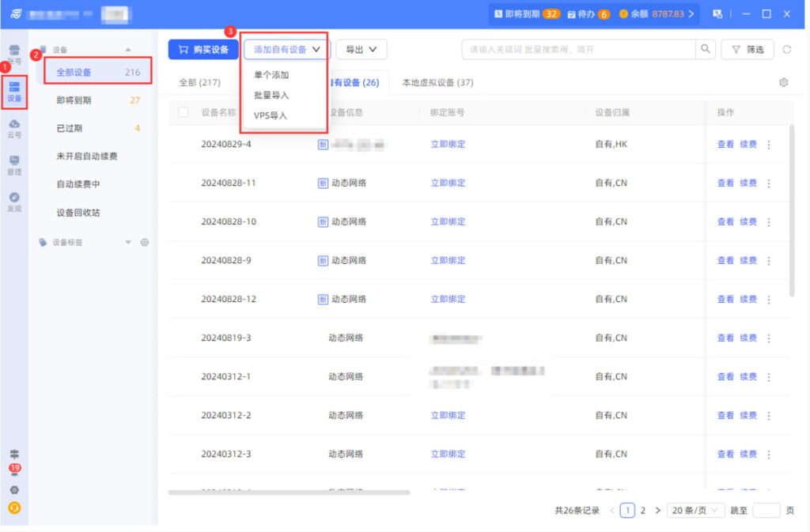Choose 单个添加 from menu
The image size is (810, 532).
pos(271,75)
